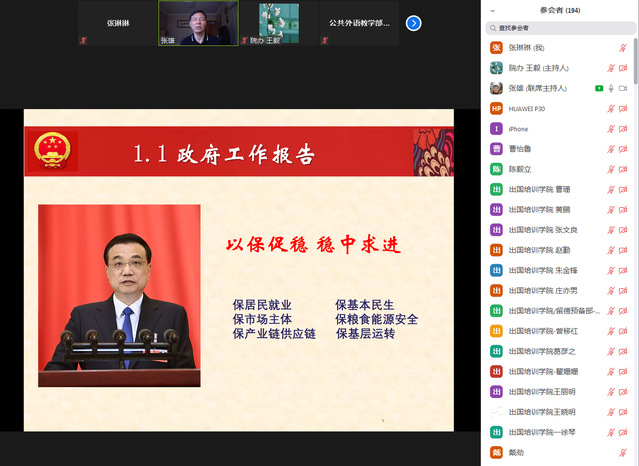
Task: Click the muted mic icon for 陈毅立
Action: tap(609, 169)
